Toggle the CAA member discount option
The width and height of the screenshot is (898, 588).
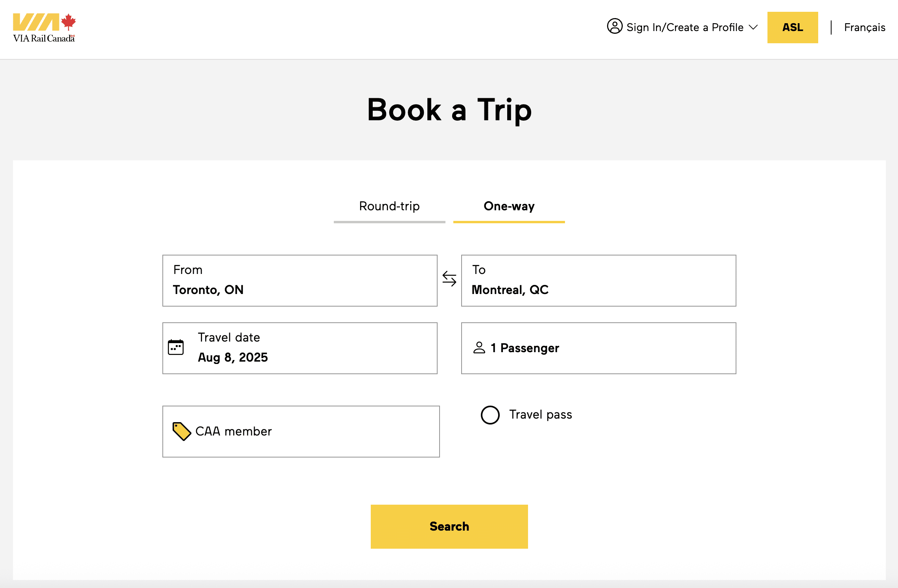[x=301, y=431]
